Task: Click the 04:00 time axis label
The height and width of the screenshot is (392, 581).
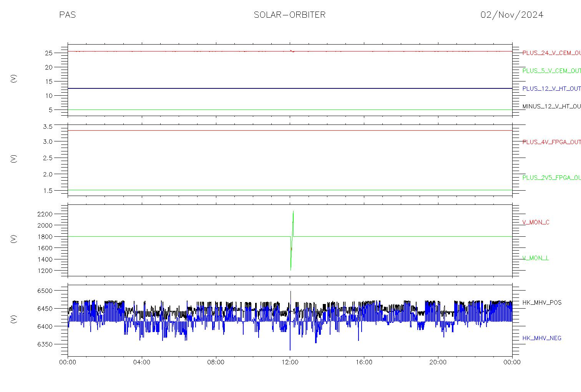Action: (x=142, y=362)
